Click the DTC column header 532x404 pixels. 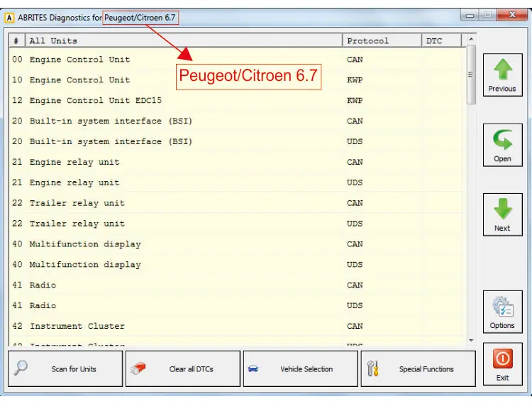[x=441, y=40]
